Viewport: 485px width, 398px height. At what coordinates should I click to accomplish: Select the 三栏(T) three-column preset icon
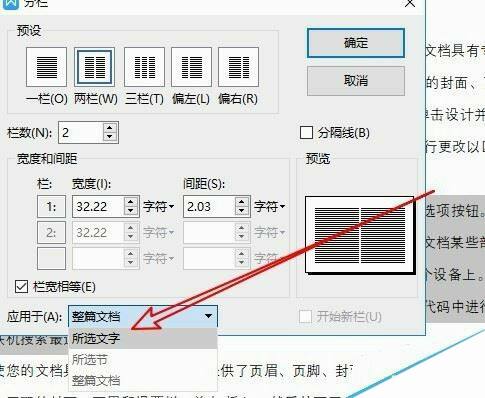(x=144, y=67)
